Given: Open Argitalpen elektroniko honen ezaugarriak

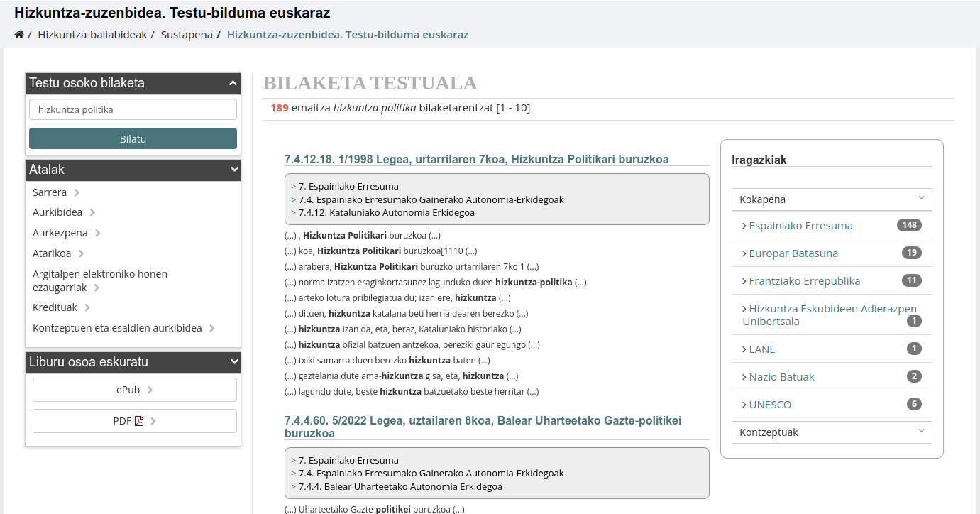Looking at the screenshot, I should (100, 280).
